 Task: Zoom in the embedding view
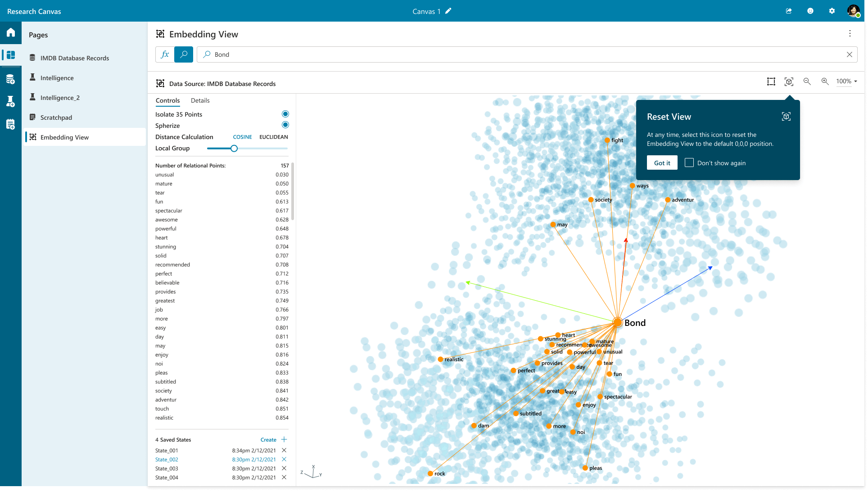coord(825,81)
